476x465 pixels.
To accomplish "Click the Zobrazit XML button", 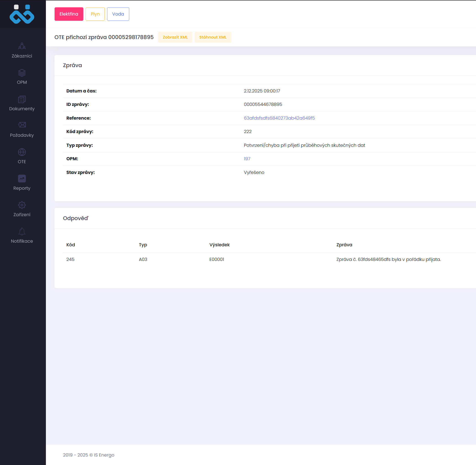I will [x=175, y=37].
